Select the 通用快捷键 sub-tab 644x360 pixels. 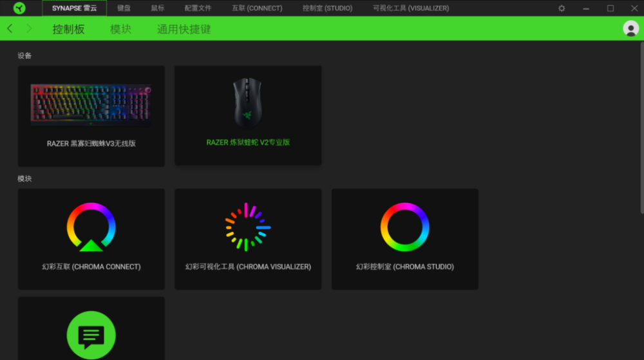184,29
